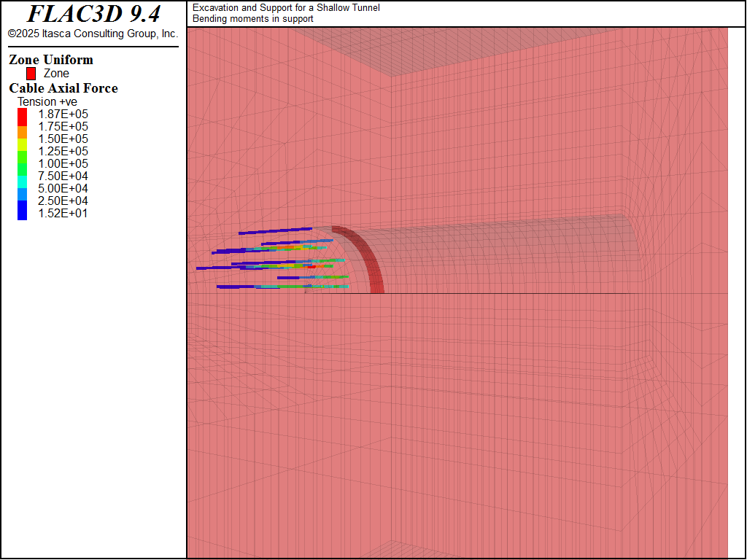Pick the yellow band in the force legend

click(x=23, y=144)
